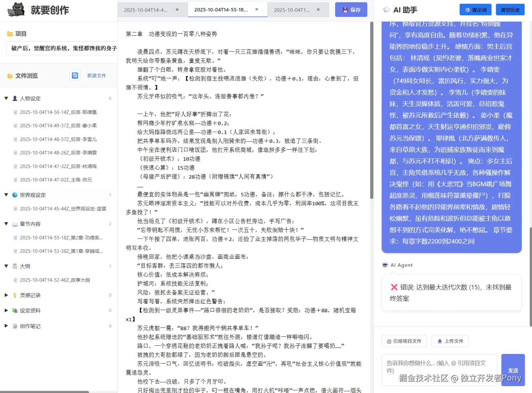Click the book icon beside 章节内容
This screenshot has height=393, width=532.
click(x=15, y=224)
